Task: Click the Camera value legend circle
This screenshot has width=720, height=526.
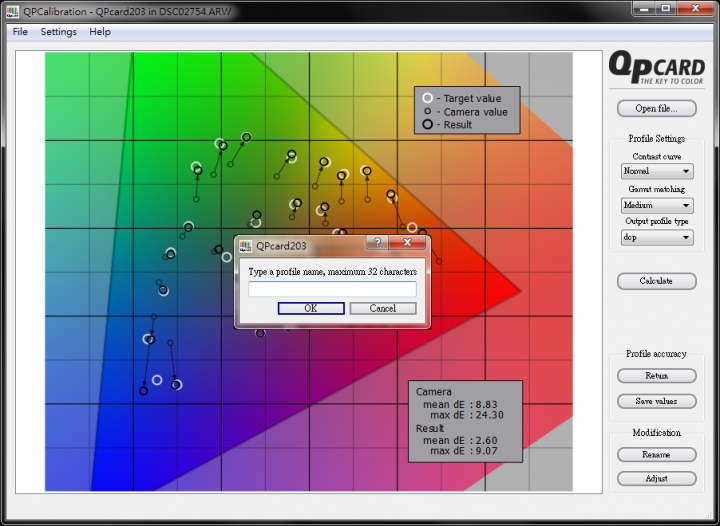Action: click(x=428, y=111)
